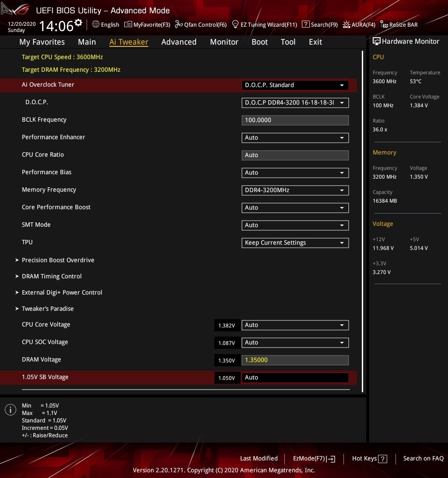Click the English language label
The height and width of the screenshot is (478, 448).
click(110, 25)
